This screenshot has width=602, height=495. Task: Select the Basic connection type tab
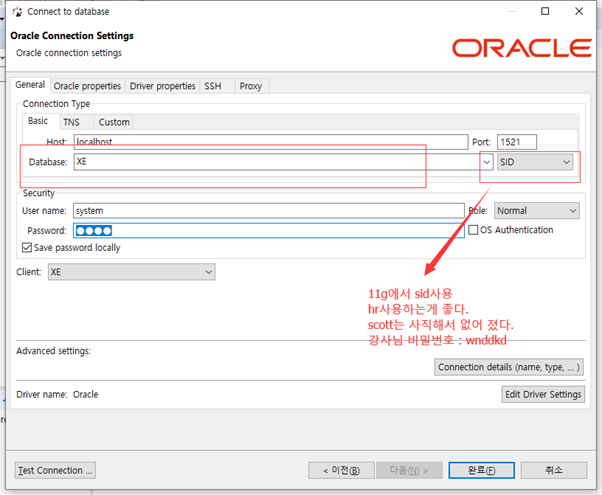click(x=38, y=121)
